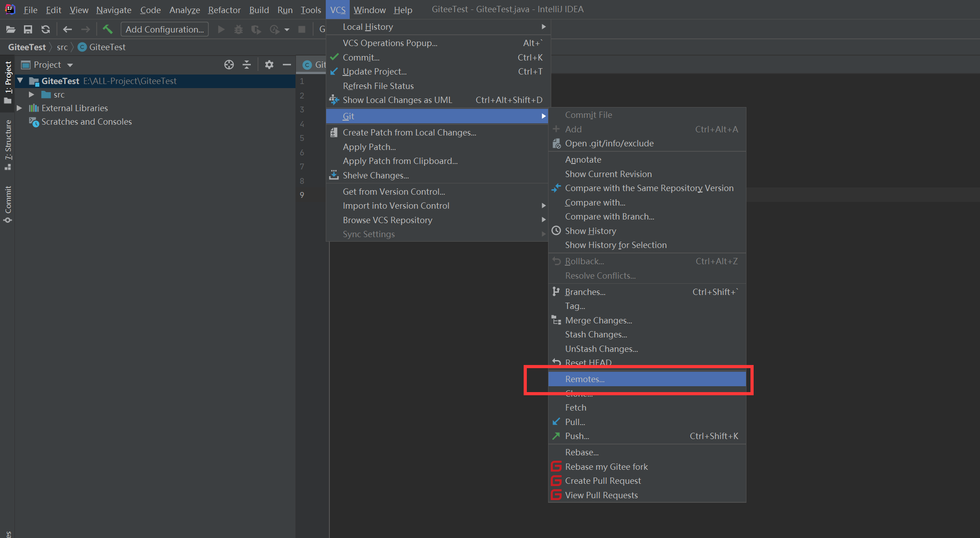Select Update Project... menu entry

click(437, 71)
